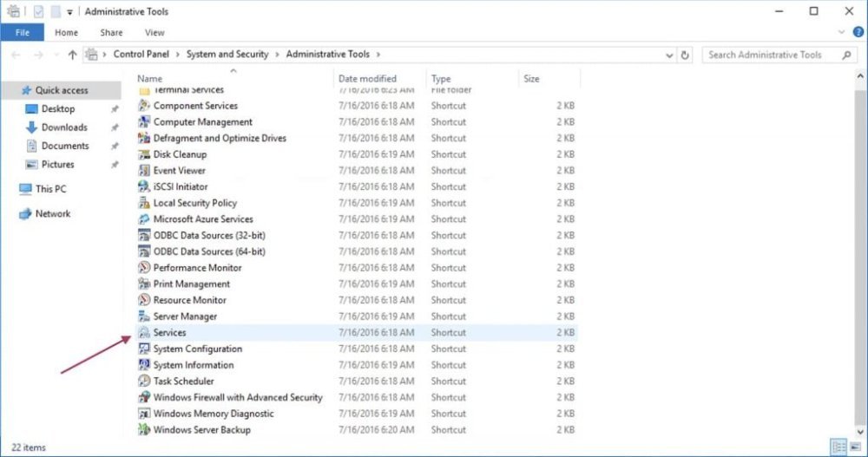Click the Services shortcut icon
This screenshot has height=457, width=868.
(144, 333)
